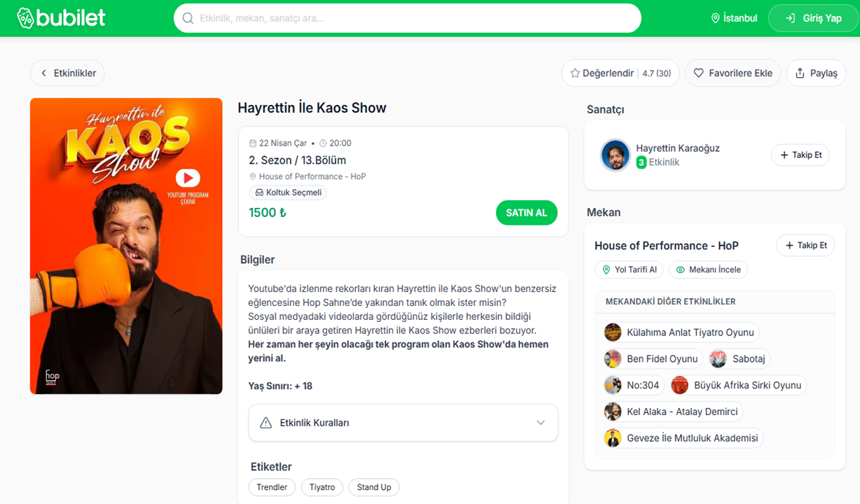Screen dimensions: 860x504
Task: Share event with Paylaş button
Action: tap(816, 73)
